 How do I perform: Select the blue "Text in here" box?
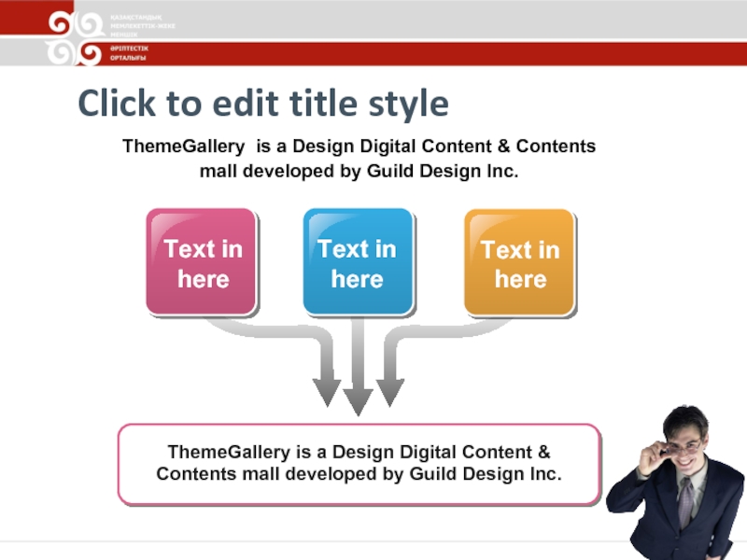(359, 262)
